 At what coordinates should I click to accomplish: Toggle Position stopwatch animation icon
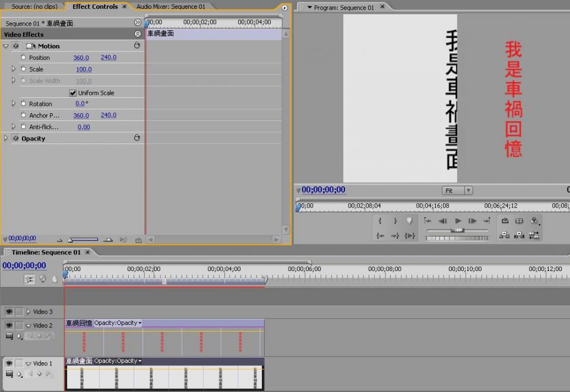24,58
